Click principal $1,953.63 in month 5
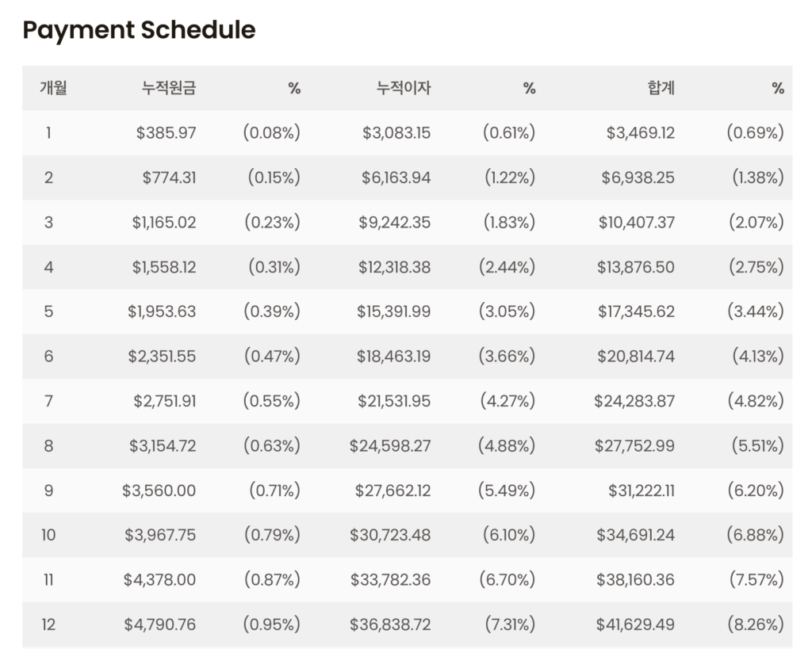This screenshot has height=649, width=812. [162, 311]
